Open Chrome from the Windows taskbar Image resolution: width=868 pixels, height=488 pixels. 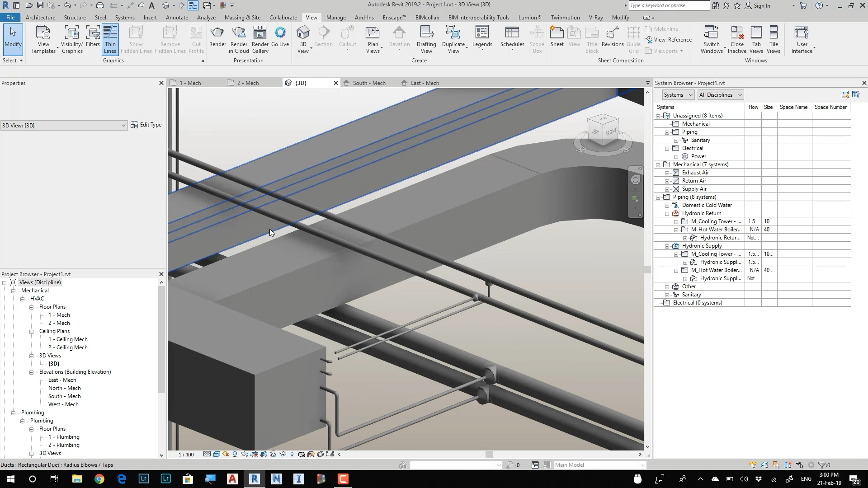[x=99, y=479]
